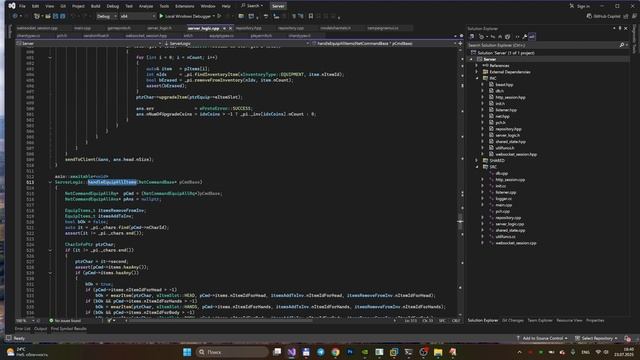Viewport: 640px width, 360px height.
Task: Select websocket_session.hpp under INC
Action: [516, 154]
